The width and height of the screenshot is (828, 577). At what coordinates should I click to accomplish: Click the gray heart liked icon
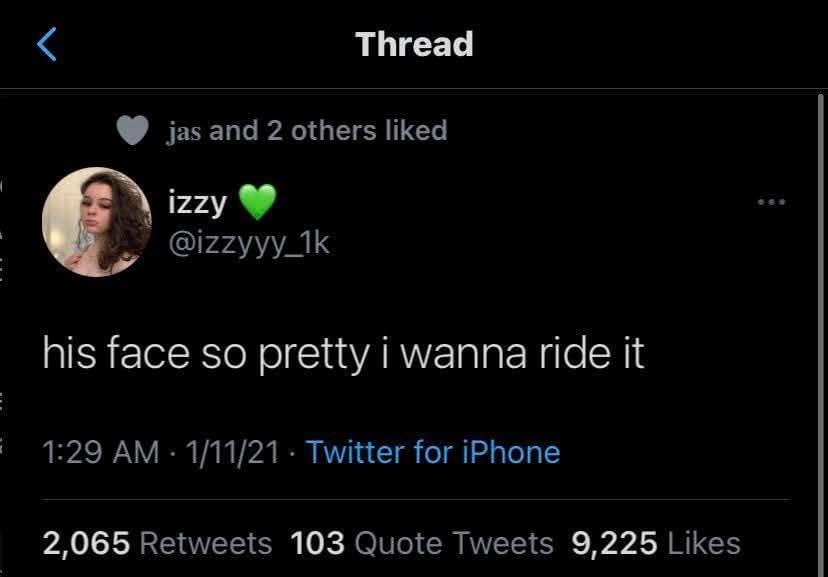click(x=134, y=130)
